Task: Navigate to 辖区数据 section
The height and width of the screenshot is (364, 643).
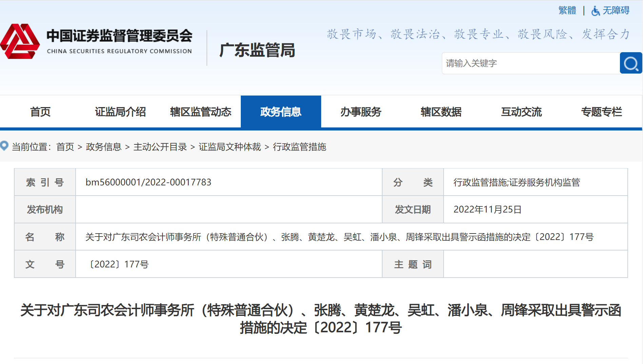Action: (x=441, y=112)
